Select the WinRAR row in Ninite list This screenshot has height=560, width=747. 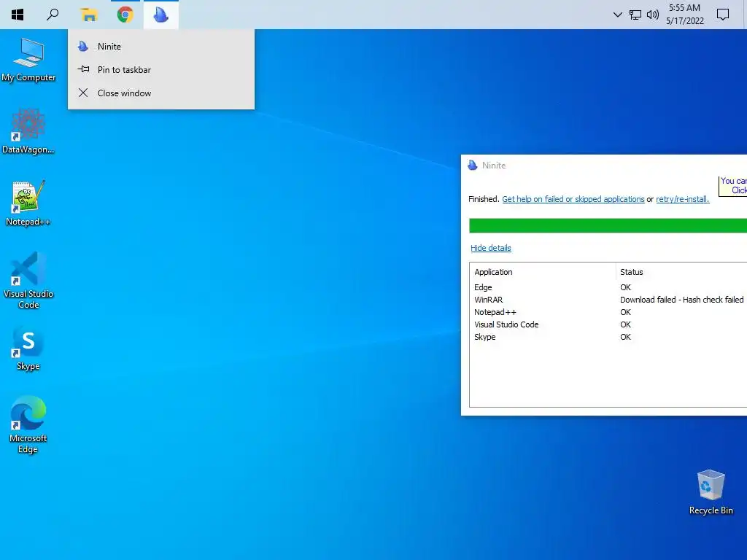[608, 300]
